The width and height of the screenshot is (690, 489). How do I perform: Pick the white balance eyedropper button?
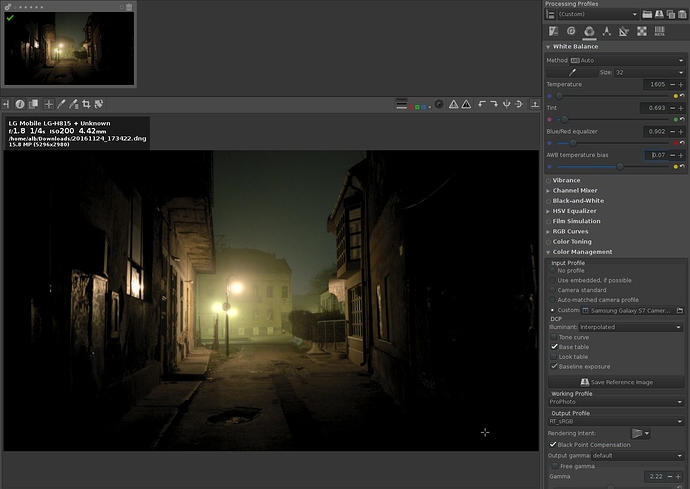[573, 72]
